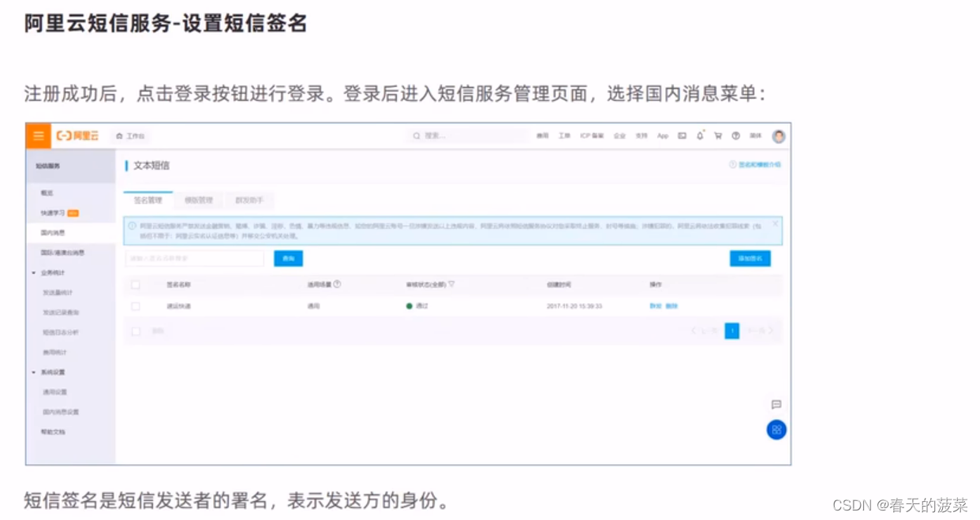Open 快速学习 in the sidebar
This screenshot has width=980, height=520.
click(54, 213)
